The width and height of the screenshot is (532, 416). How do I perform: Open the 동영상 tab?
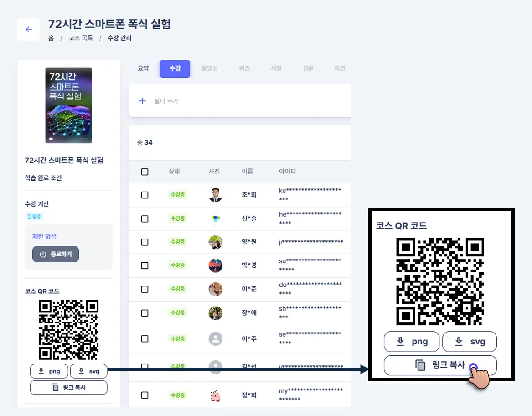210,68
